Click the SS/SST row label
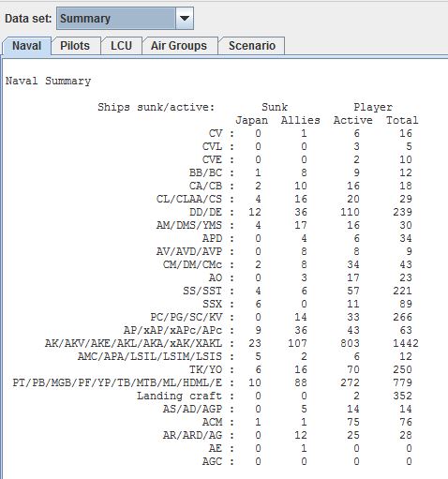448x479 pixels. (202, 291)
